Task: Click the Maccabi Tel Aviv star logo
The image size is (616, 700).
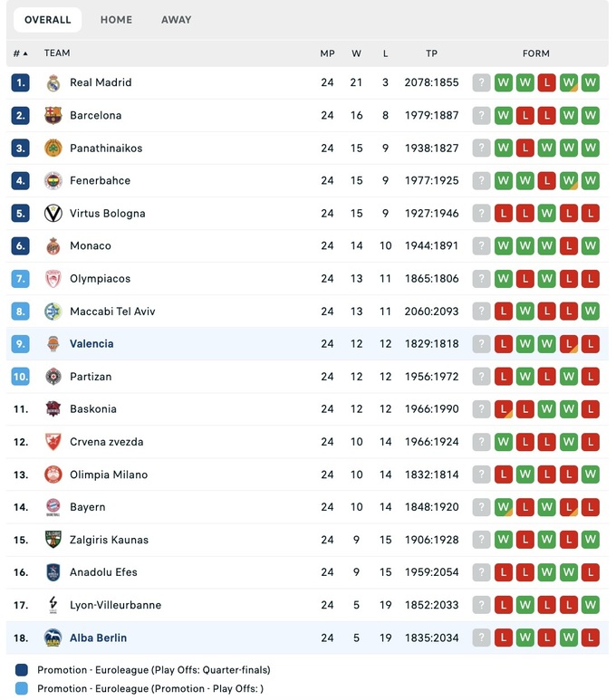Action: click(x=53, y=312)
